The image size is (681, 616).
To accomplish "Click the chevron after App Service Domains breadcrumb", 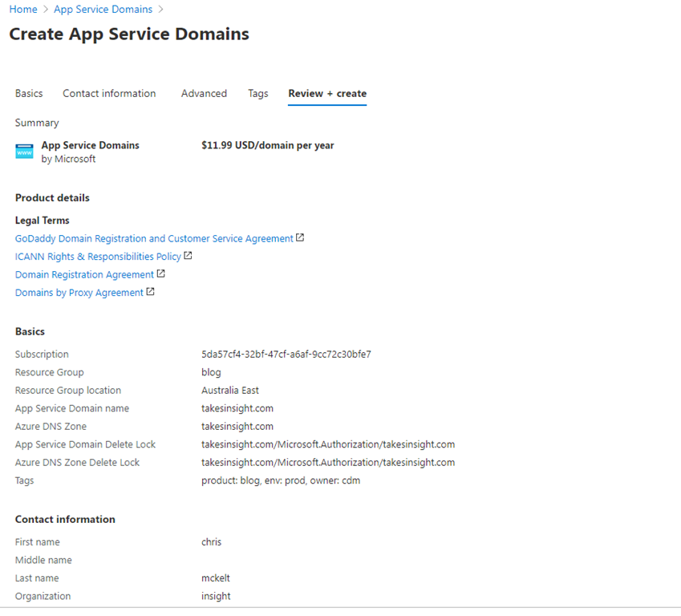I will tap(160, 10).
